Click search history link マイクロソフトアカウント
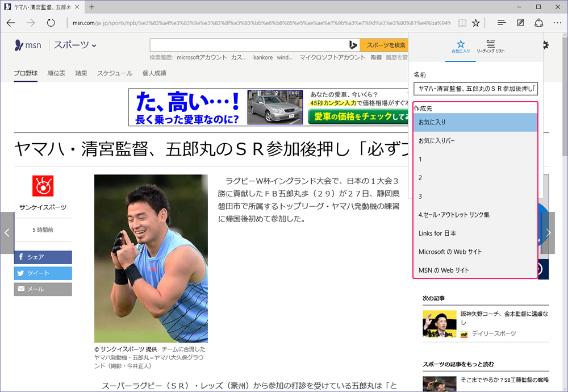Screen dimensions: 568x392 [332, 57]
